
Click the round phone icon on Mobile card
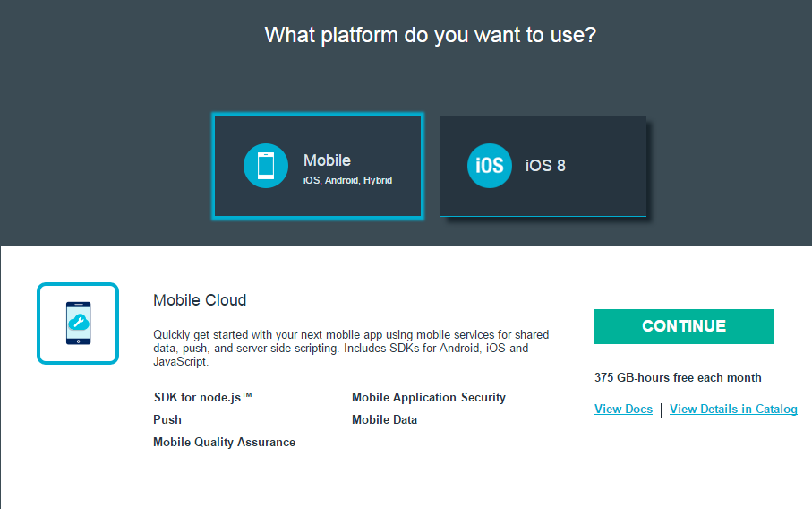266,166
